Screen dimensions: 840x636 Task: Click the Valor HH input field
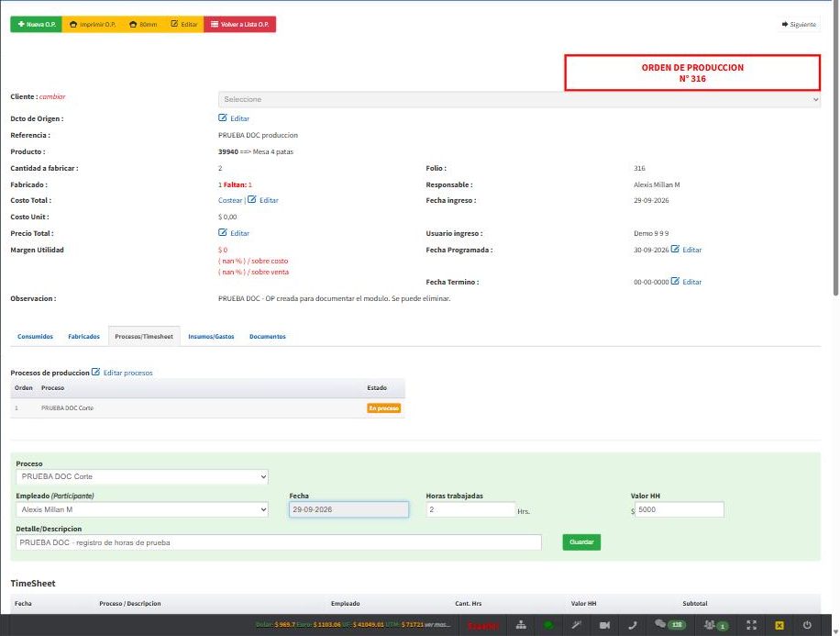(679, 509)
